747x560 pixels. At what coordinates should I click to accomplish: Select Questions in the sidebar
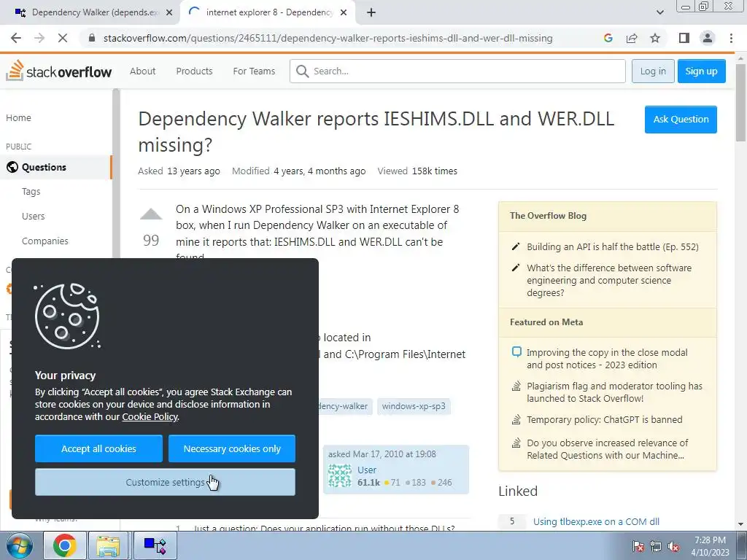coord(55,167)
